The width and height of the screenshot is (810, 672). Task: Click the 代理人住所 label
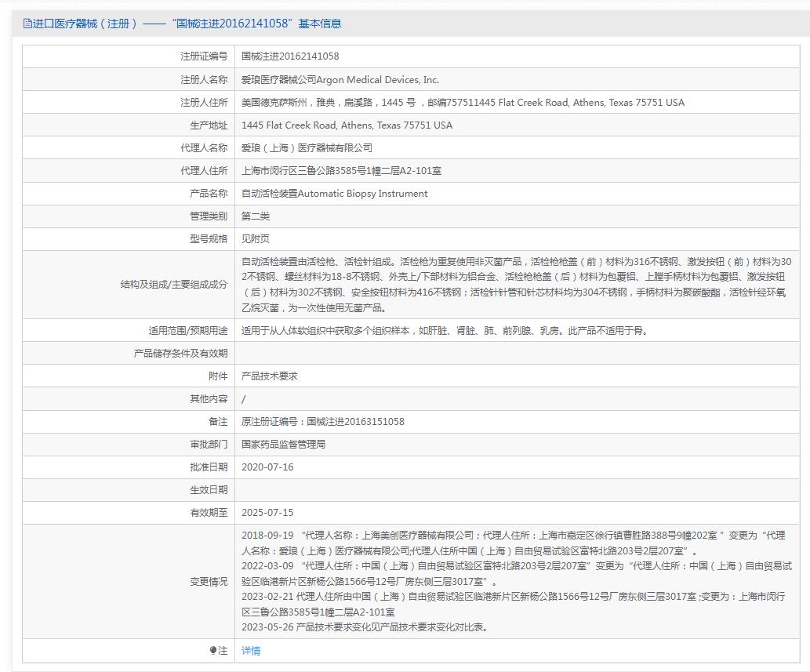pyautogui.click(x=204, y=170)
